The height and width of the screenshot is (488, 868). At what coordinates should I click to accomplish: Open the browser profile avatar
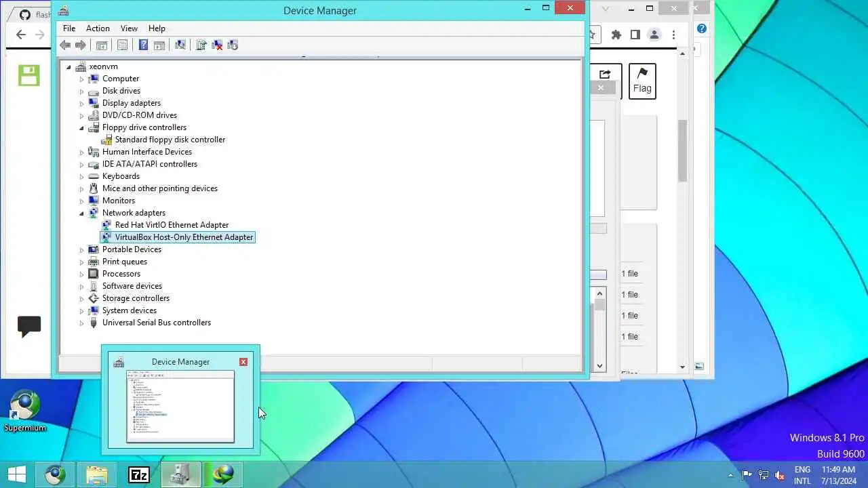click(654, 35)
